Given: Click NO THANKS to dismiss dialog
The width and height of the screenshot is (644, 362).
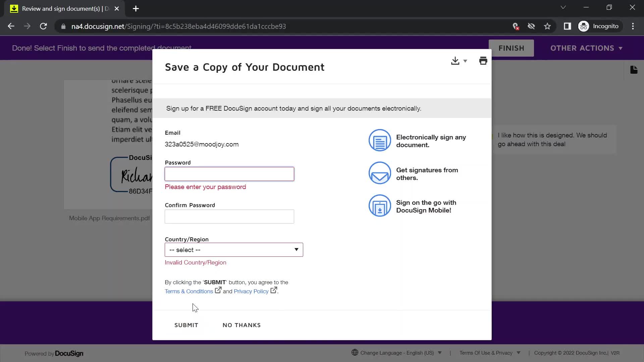Looking at the screenshot, I should (241, 325).
